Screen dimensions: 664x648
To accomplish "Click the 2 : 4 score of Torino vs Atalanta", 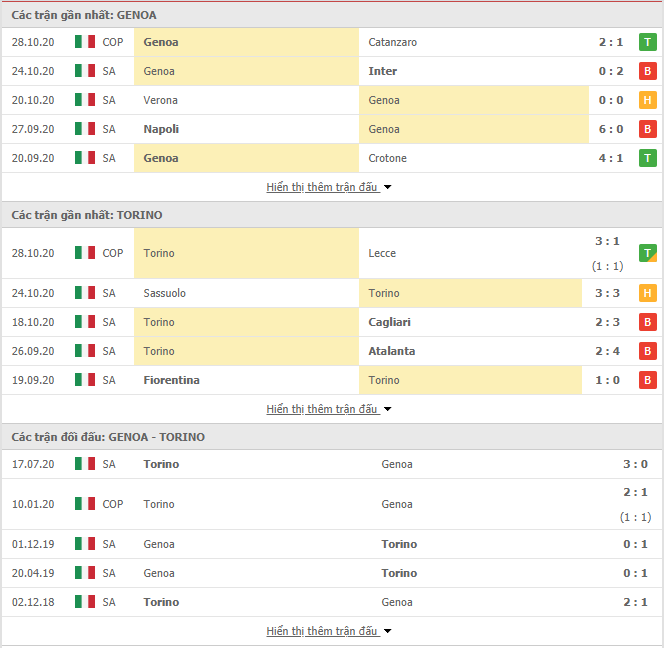I will point(607,351).
